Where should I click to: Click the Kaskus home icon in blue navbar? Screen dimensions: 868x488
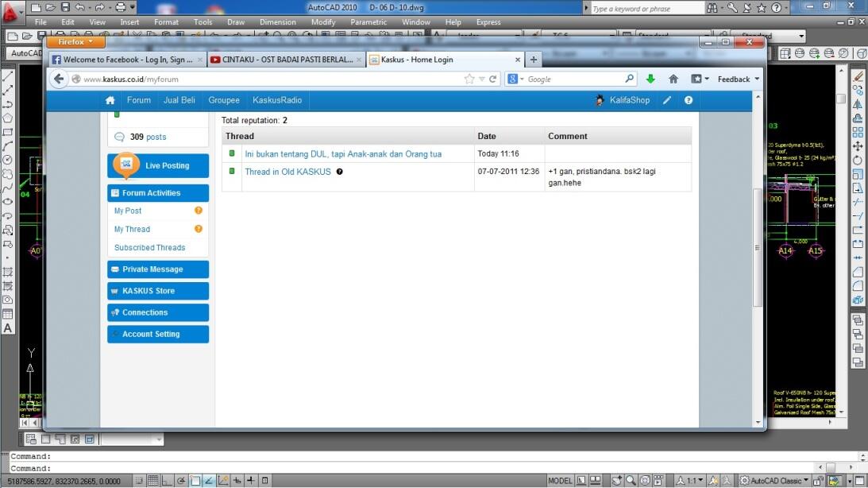(110, 100)
